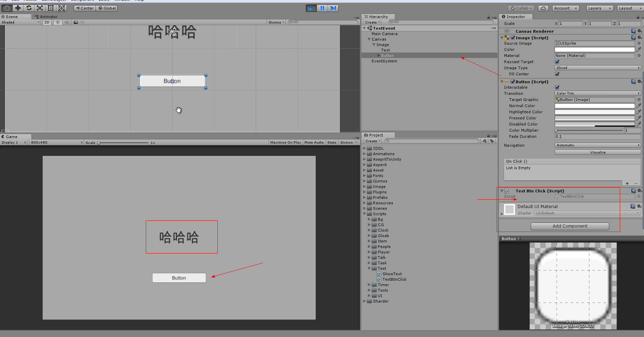Remove On Click list entry minus
The width and height of the screenshot is (644, 337).
[635, 183]
